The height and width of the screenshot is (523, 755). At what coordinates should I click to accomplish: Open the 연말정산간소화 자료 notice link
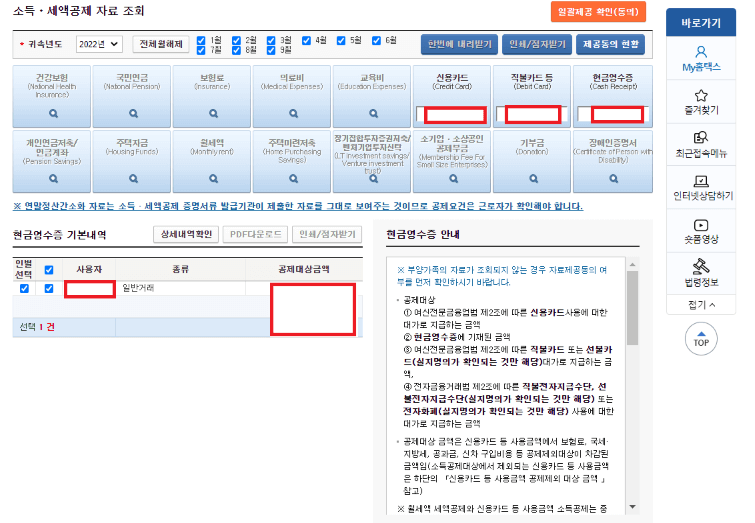point(298,206)
